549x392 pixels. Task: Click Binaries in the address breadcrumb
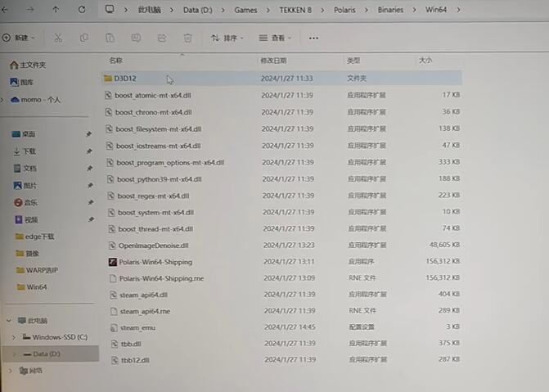click(390, 10)
